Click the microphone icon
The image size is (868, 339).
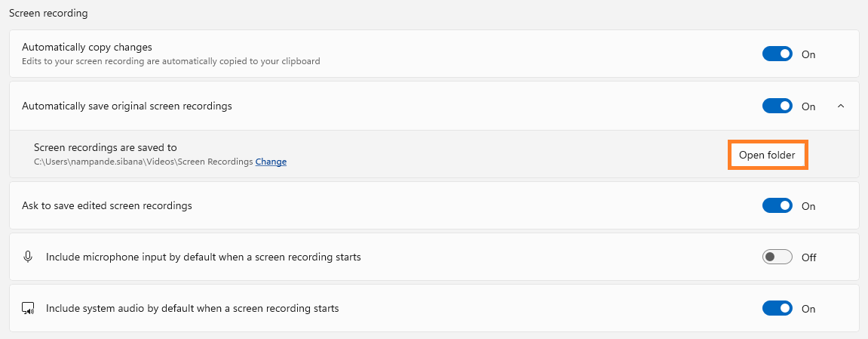pyautogui.click(x=28, y=257)
